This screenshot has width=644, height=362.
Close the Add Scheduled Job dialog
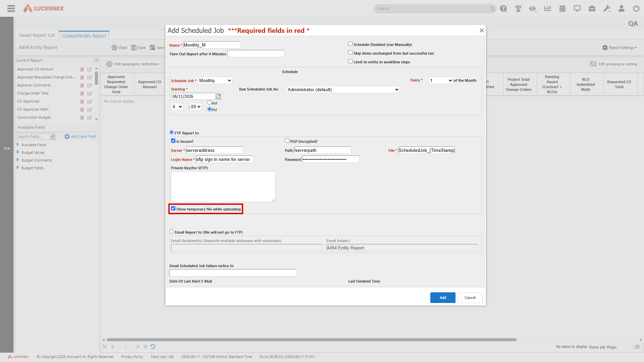482,31
